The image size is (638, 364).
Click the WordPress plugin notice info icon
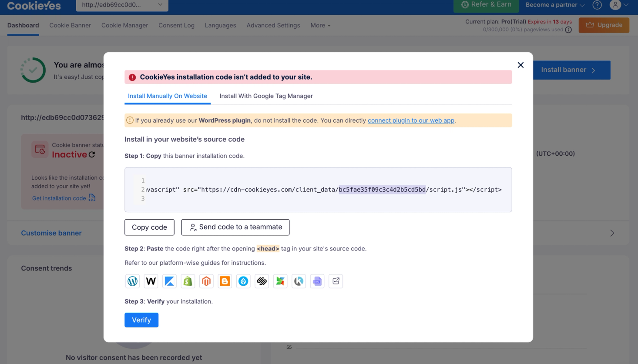pos(130,120)
